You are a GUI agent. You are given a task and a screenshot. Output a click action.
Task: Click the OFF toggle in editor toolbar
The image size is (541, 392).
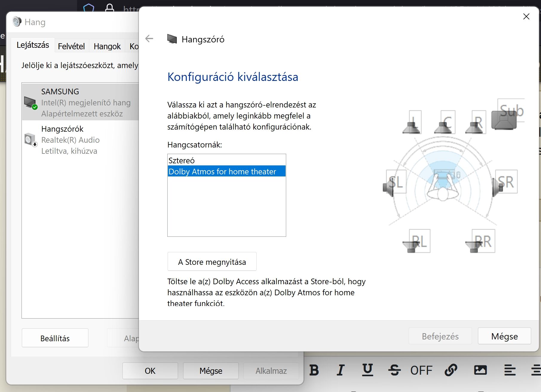coord(421,371)
